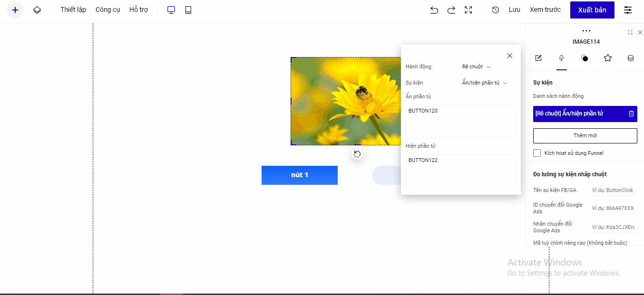Viewport: 644px width, 295px height.
Task: Click the undo arrow icon
Action: tap(434, 10)
